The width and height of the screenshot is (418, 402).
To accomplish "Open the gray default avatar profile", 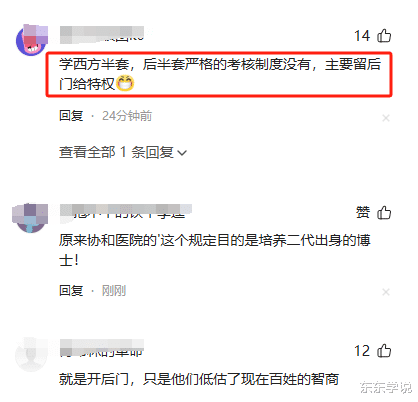I will (30, 355).
